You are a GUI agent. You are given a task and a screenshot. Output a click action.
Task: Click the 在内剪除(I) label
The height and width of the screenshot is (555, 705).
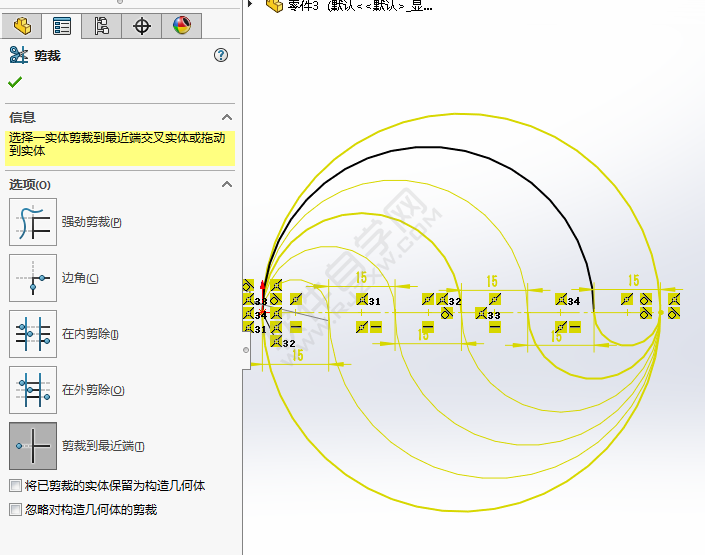[90, 334]
